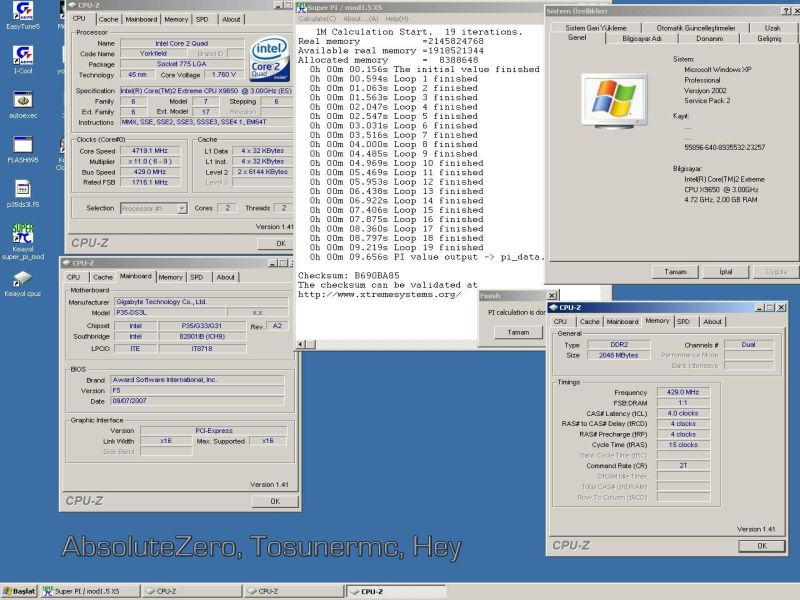Click the memory Type value DDR2
This screenshot has width=800, height=600.
pyautogui.click(x=619, y=344)
